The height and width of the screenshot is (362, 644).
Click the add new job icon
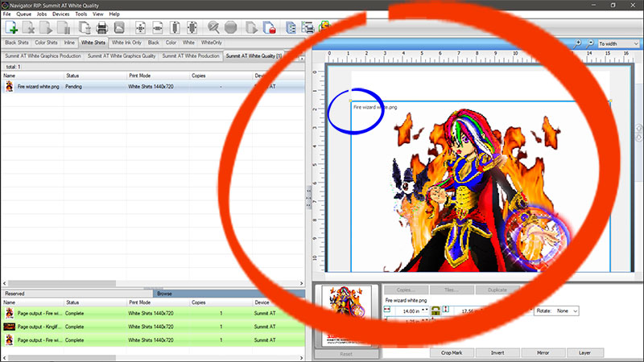[x=13, y=27]
